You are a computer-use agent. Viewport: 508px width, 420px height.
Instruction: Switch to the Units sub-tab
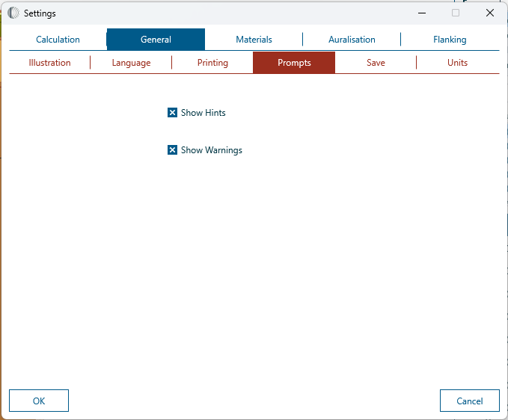(x=457, y=63)
